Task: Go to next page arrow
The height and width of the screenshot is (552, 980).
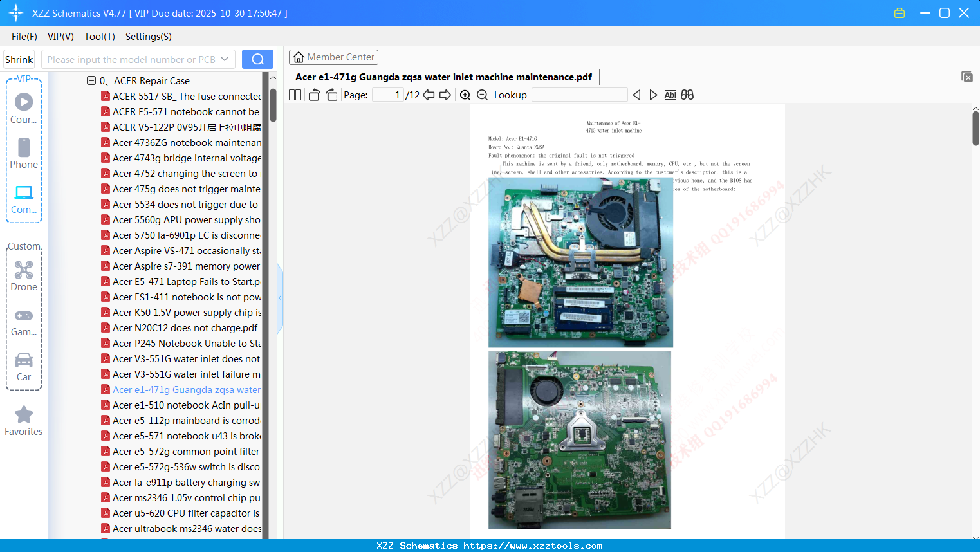Action: (x=445, y=95)
